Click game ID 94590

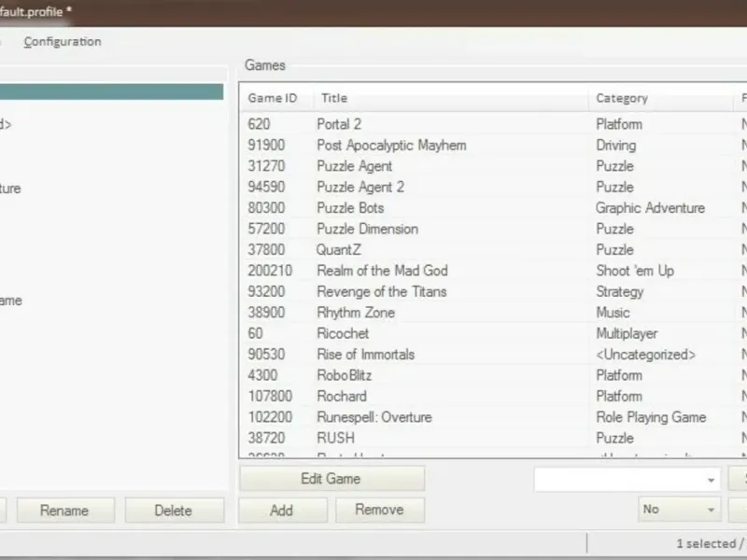266,188
